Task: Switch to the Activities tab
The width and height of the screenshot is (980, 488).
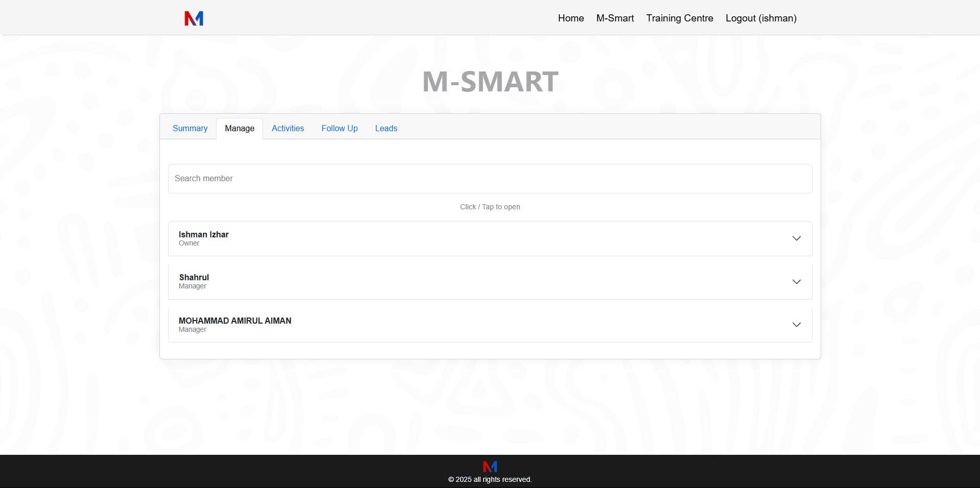Action: (288, 128)
